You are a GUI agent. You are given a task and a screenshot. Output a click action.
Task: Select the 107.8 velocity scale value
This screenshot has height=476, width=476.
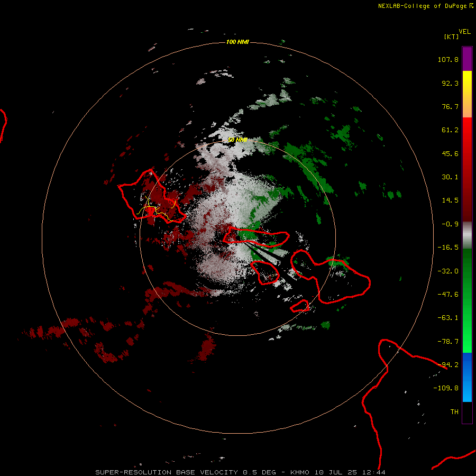[x=448, y=59]
